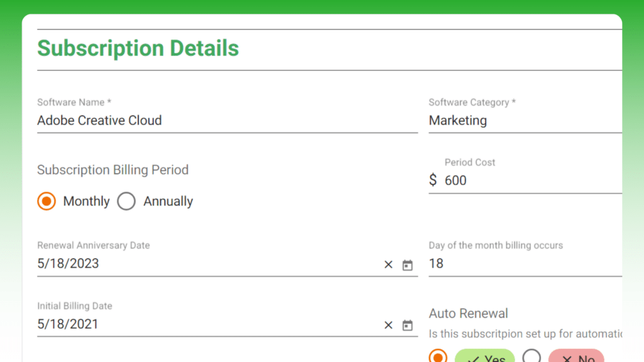Screen dimensions: 644x362
Task: Clear the Initial Billing Date value
Action: tap(388, 325)
